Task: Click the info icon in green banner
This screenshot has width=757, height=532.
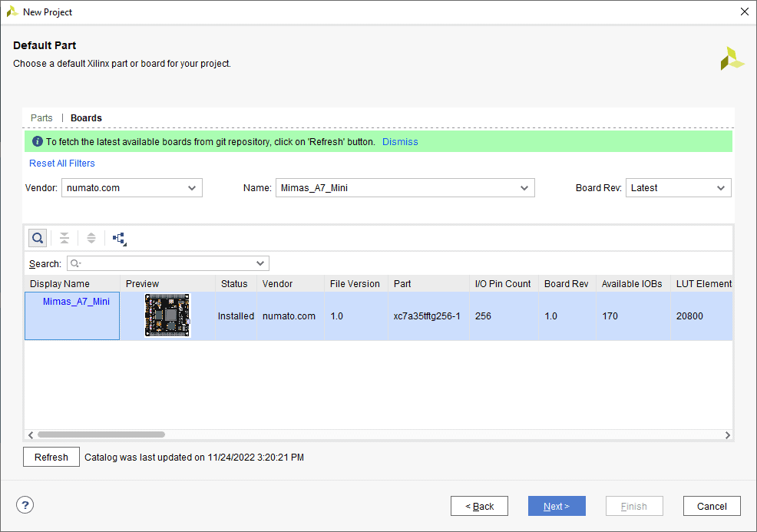Action: tap(37, 142)
